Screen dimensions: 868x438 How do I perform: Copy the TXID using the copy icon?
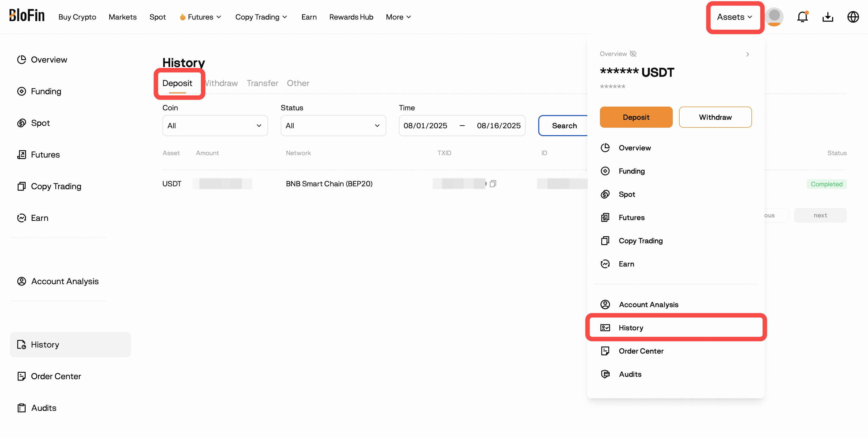[x=494, y=183]
